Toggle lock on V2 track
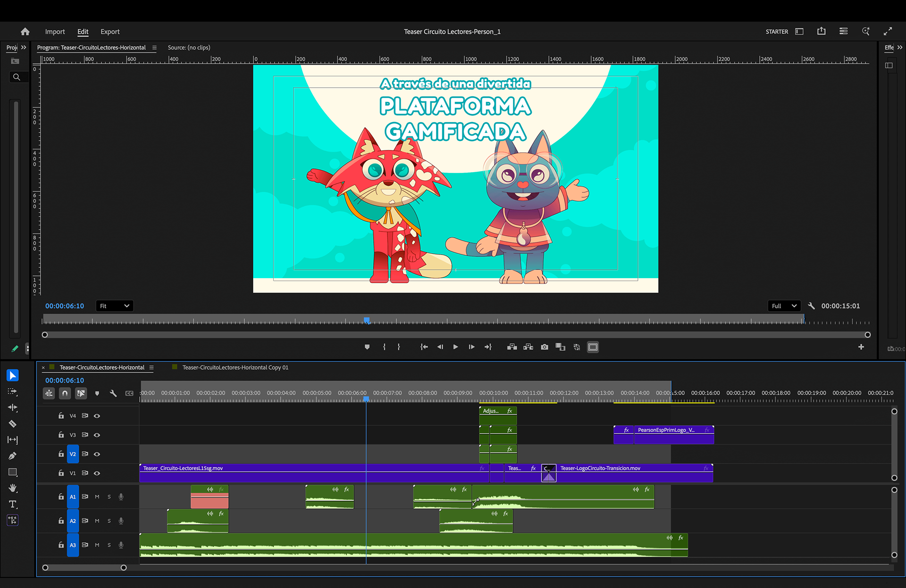 coord(61,454)
